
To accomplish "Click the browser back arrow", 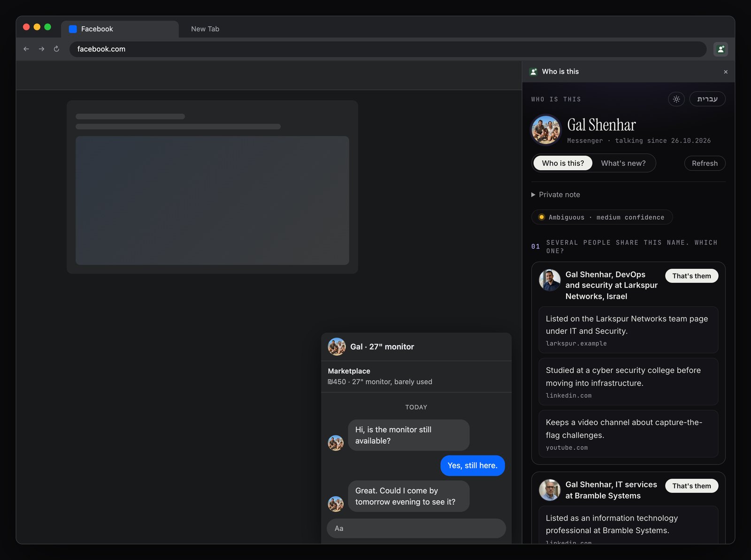I will 26,49.
